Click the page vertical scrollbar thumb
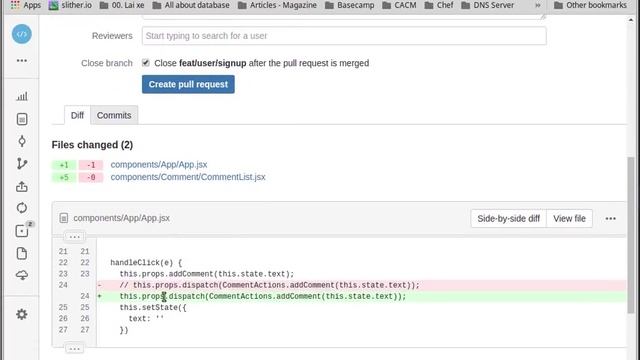The width and height of the screenshot is (640, 360). coord(631,235)
